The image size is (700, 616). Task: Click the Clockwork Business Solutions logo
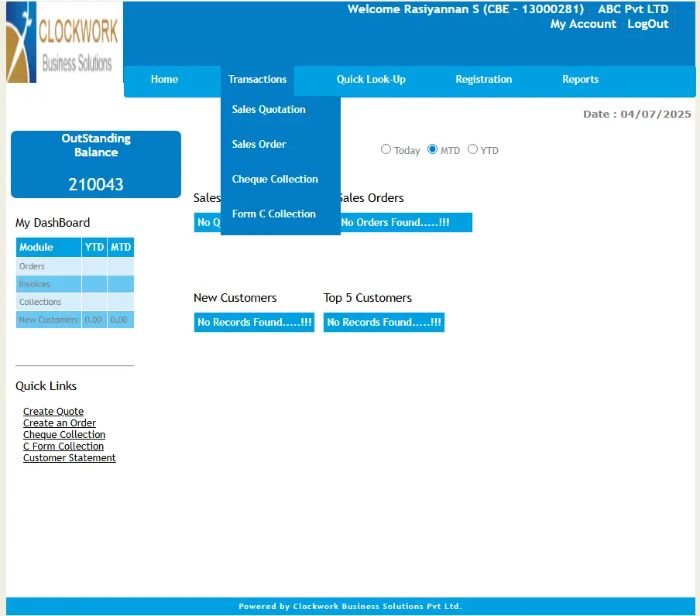coord(63,43)
